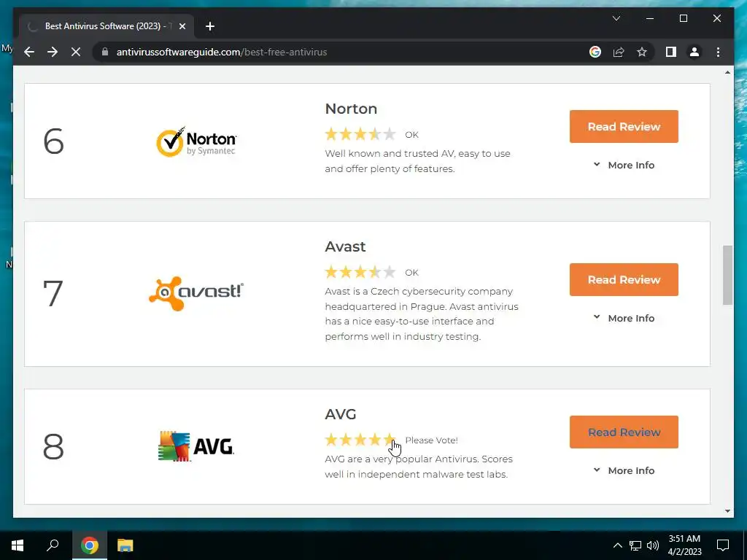747x560 pixels.
Task: Open Norton's Read Review button
Action: pos(624,127)
